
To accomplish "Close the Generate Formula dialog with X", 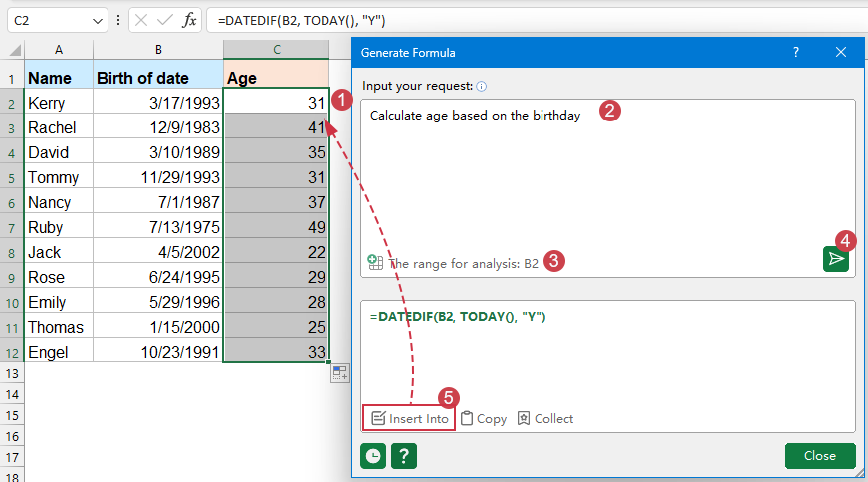I will click(841, 52).
